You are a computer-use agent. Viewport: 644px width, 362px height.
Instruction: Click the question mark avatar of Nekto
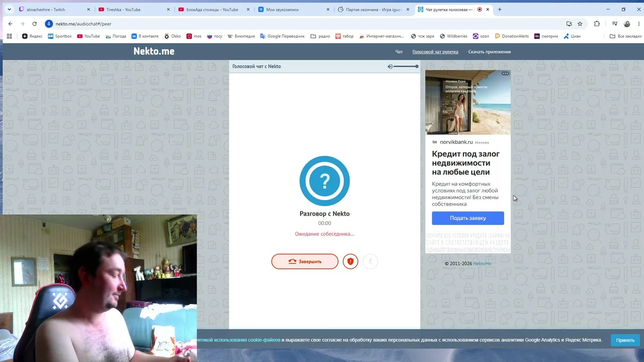click(325, 180)
